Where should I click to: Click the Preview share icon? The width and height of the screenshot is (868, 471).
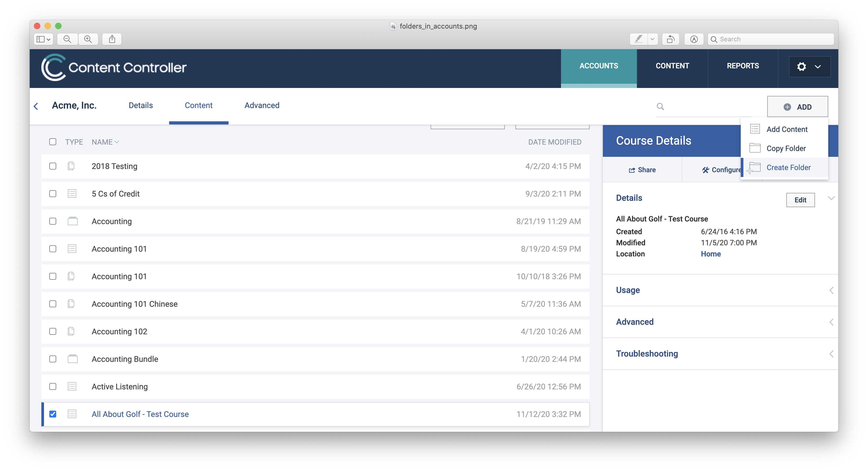coord(112,39)
